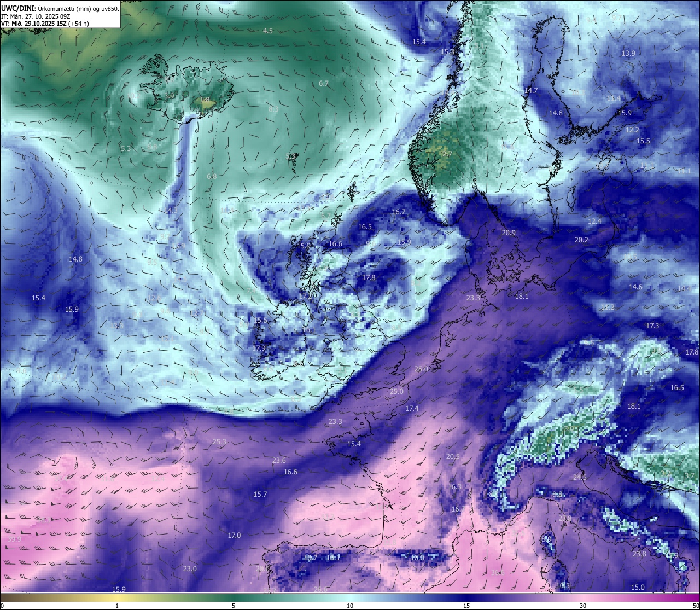Click the 14.6 value over Poland
This screenshot has height=610, width=700.
coord(635,287)
